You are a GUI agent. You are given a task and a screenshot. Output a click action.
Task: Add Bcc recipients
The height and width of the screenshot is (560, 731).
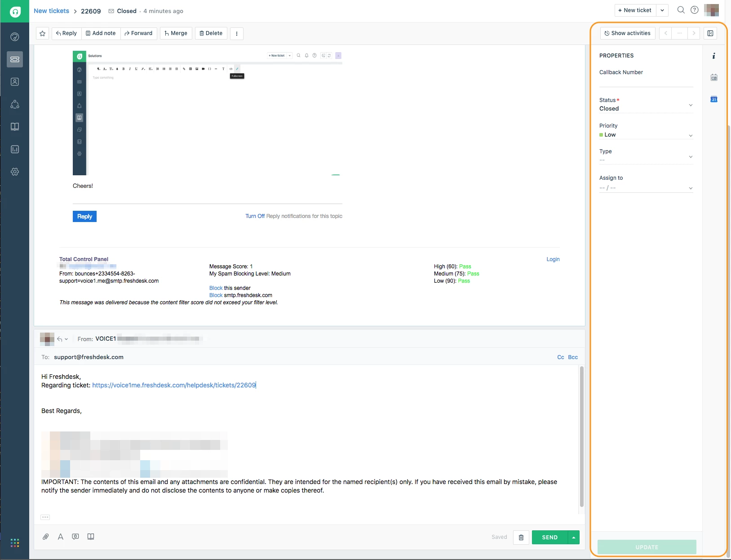[x=573, y=357]
